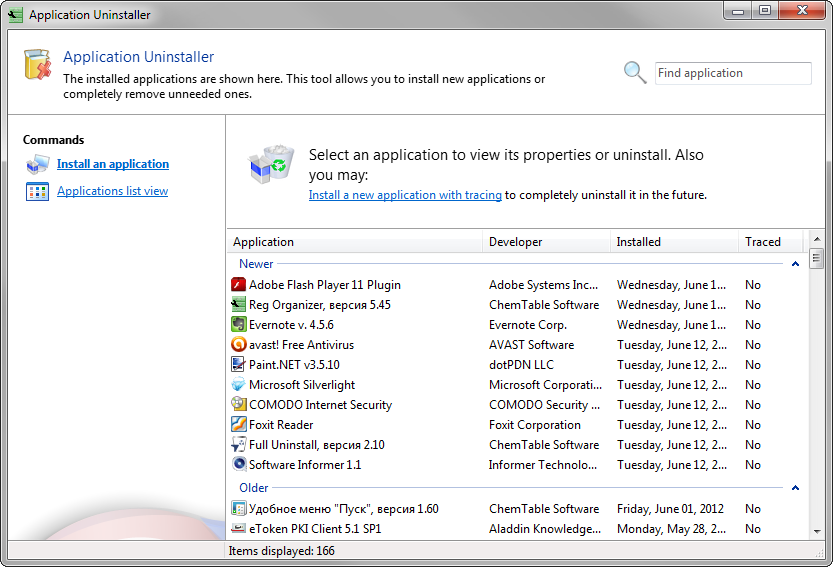Click Newer group label

(256, 264)
